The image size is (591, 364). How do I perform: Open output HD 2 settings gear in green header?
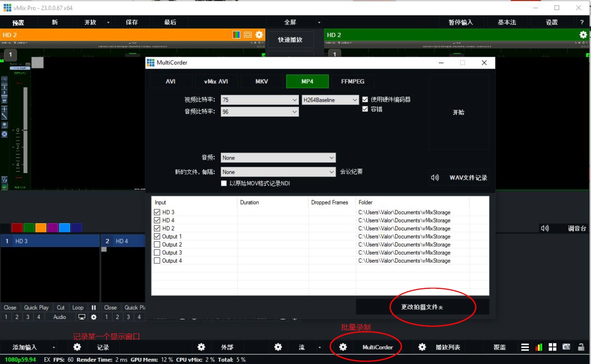[583, 35]
